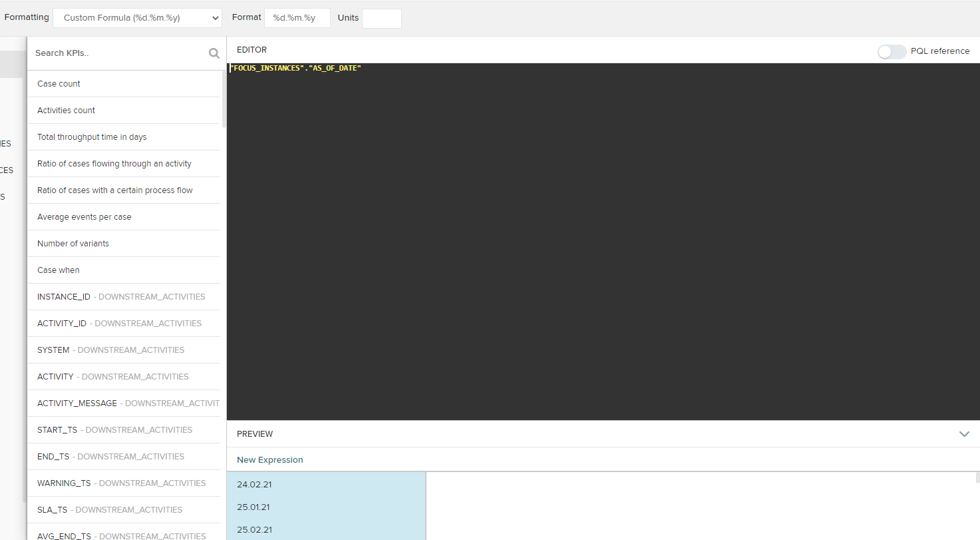Image resolution: width=980 pixels, height=540 pixels.
Task: Open the Formatting dropdown Custom Formula
Action: point(137,18)
